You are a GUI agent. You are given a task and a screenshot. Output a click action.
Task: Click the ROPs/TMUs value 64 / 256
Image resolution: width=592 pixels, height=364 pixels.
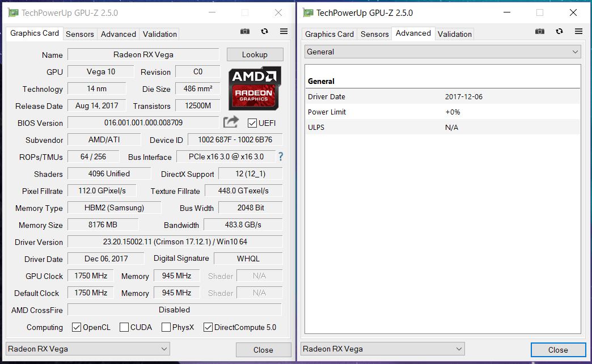coord(93,156)
